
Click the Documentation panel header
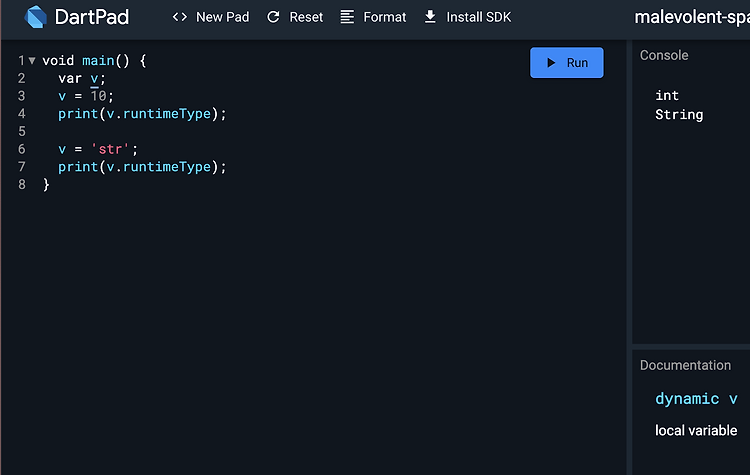point(685,365)
